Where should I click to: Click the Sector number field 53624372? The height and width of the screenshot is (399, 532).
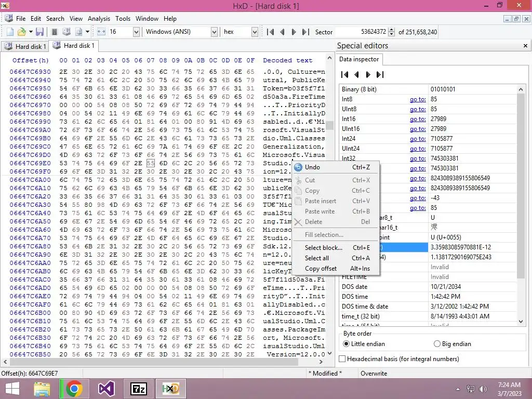click(x=362, y=32)
